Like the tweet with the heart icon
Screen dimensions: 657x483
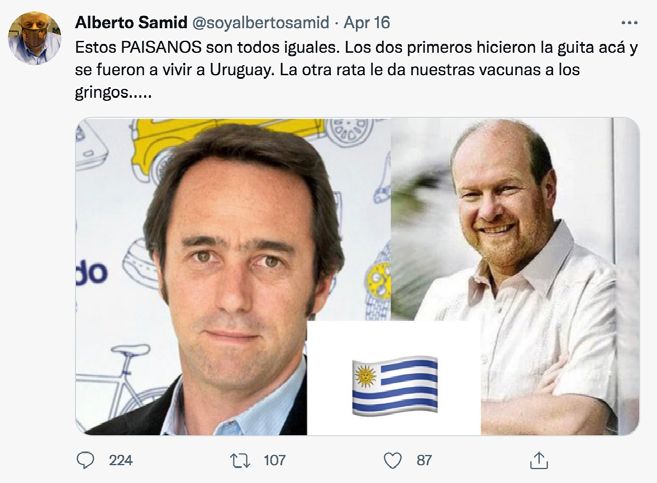pyautogui.click(x=393, y=460)
